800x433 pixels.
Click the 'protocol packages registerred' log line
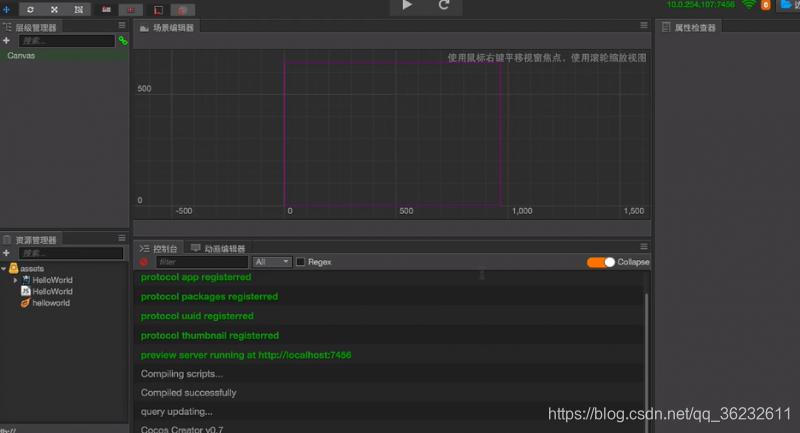coord(209,296)
